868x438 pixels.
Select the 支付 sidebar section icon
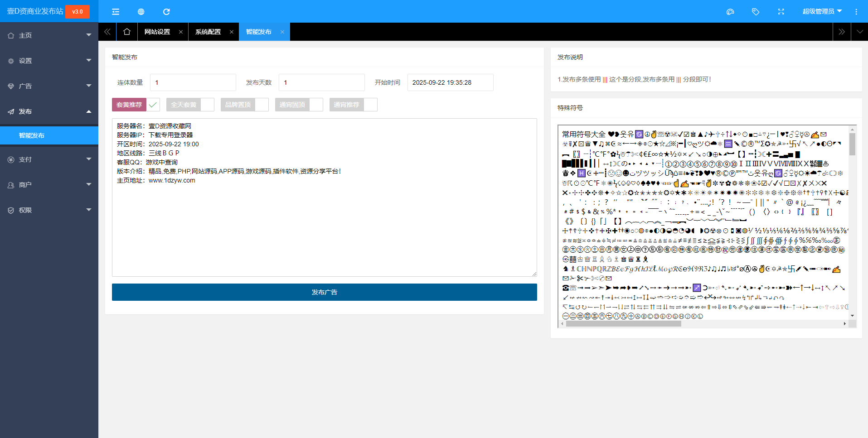(11, 159)
